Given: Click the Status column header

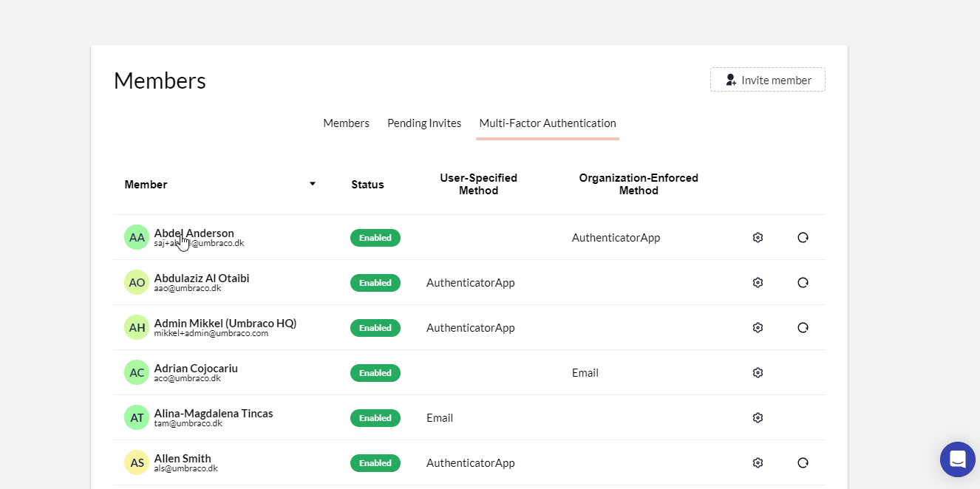Looking at the screenshot, I should click(367, 185).
